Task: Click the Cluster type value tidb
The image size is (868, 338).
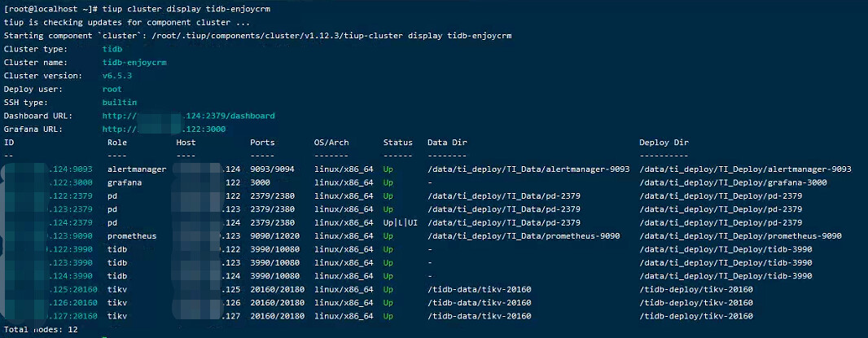Action: pos(112,49)
